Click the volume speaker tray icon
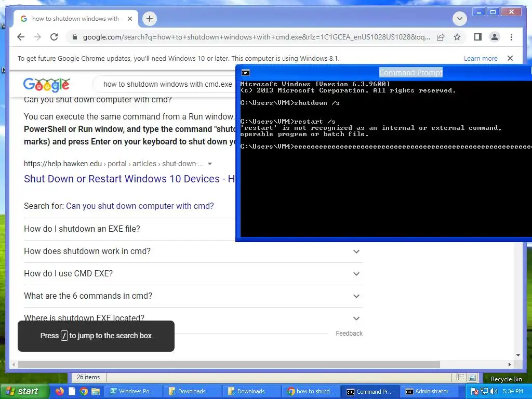532x399 pixels. point(494,392)
